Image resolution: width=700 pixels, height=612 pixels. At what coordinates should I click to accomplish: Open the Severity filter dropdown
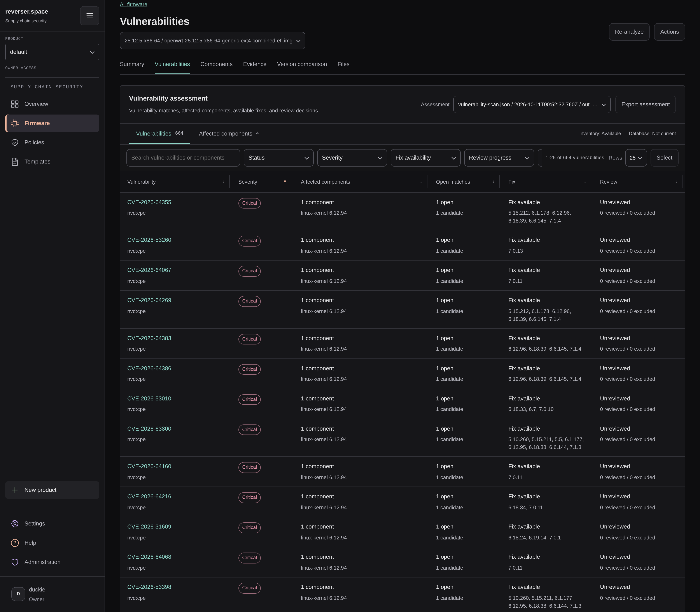tap(352, 158)
